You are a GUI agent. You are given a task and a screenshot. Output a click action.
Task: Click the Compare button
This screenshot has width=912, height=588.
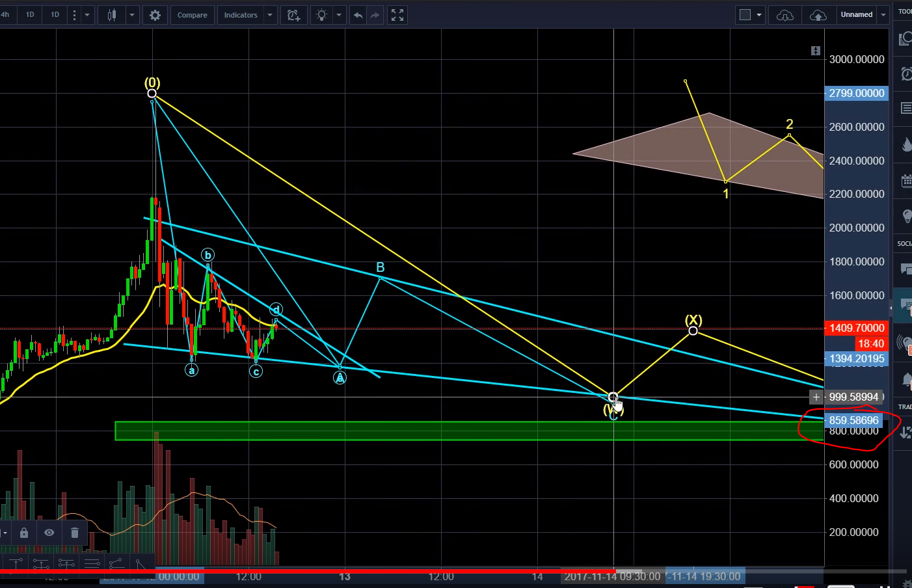coord(193,15)
